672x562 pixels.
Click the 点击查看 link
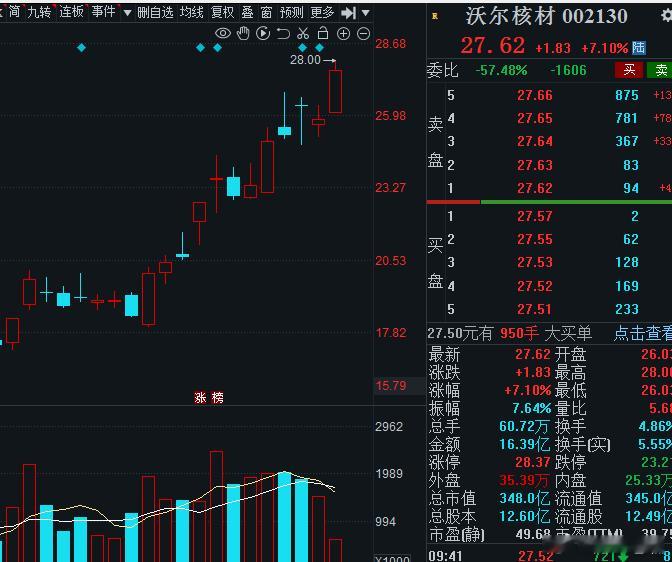click(642, 333)
